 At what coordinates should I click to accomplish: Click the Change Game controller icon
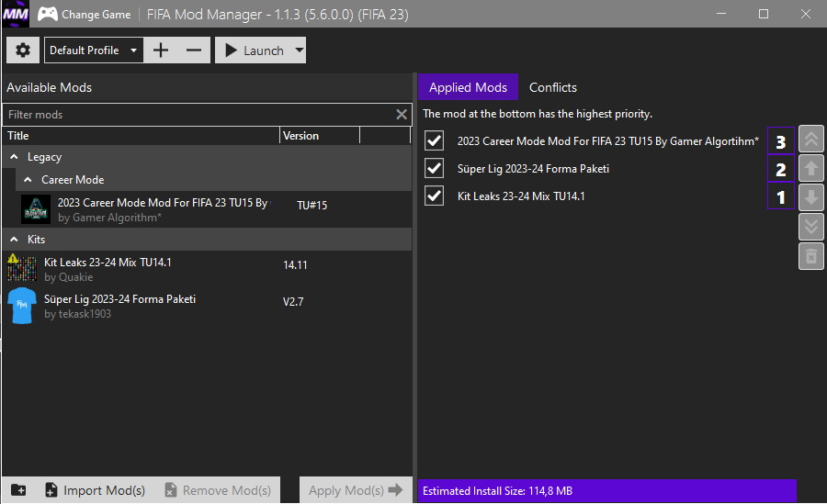[48, 15]
